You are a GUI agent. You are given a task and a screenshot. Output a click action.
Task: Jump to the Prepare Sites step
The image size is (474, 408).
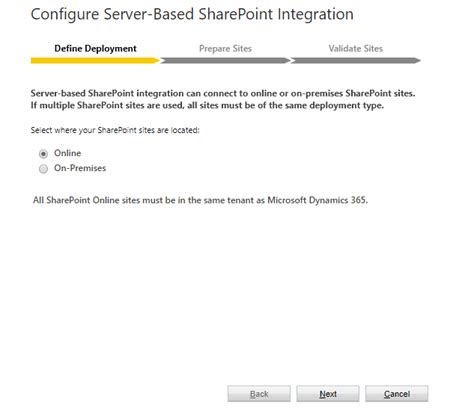tap(225, 49)
